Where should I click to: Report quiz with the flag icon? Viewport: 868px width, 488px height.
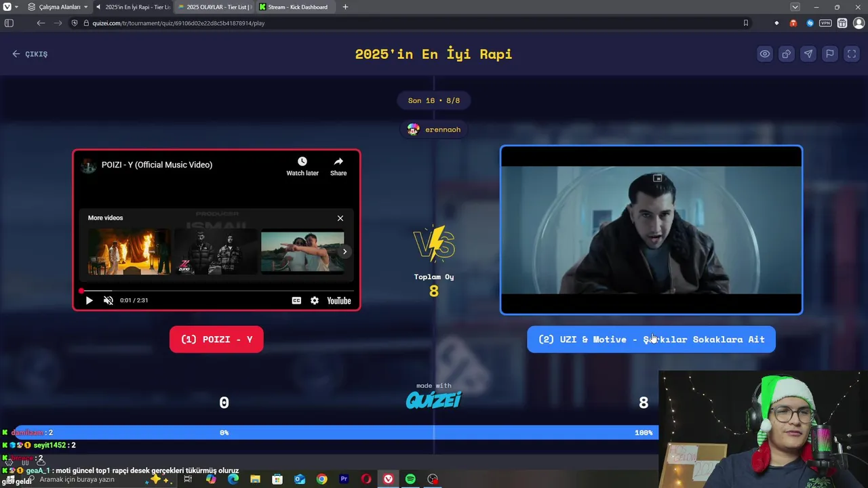click(830, 54)
